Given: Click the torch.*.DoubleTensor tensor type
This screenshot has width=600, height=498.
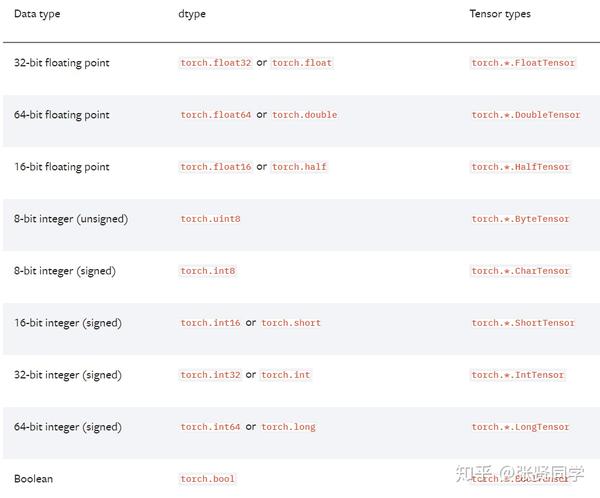Looking at the screenshot, I should tap(526, 115).
